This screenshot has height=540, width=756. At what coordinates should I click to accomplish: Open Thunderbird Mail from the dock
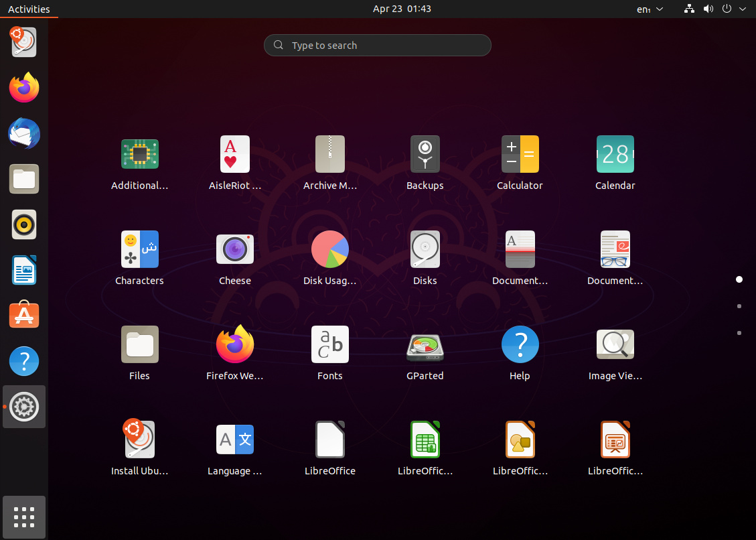pyautogui.click(x=23, y=133)
